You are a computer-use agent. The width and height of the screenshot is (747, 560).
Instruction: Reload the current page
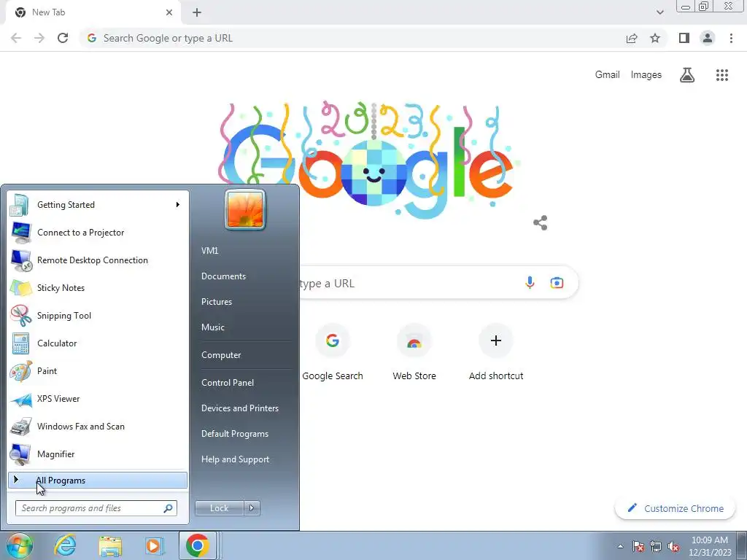click(x=63, y=38)
